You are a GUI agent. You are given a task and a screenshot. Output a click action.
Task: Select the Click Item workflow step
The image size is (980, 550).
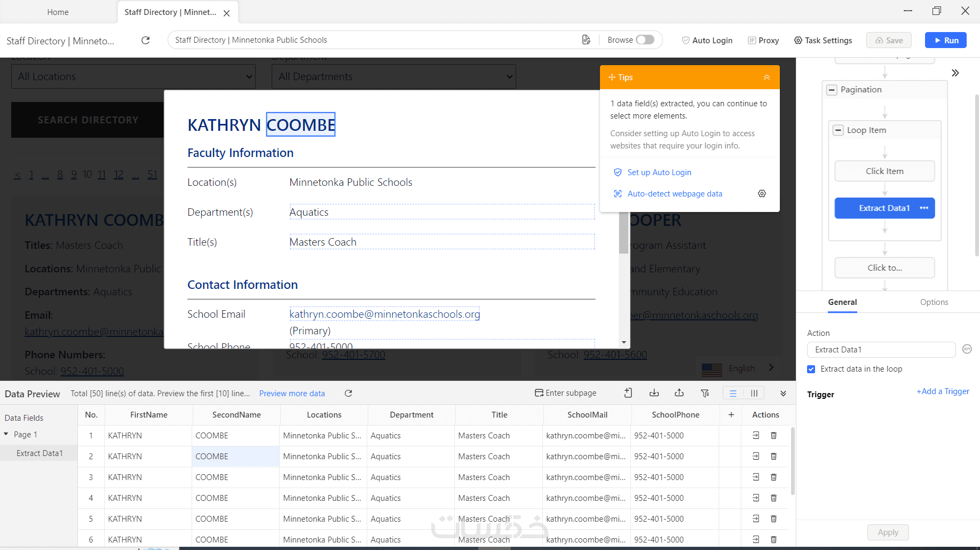click(884, 171)
